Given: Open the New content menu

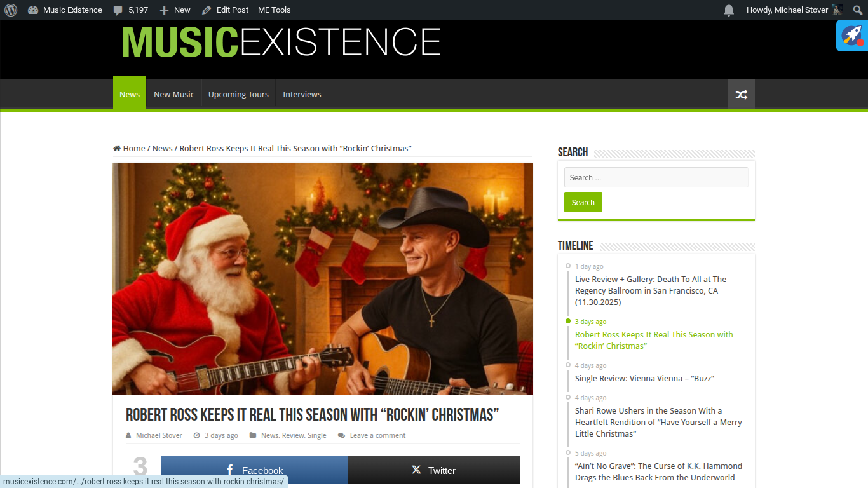Looking at the screenshot, I should (x=175, y=10).
